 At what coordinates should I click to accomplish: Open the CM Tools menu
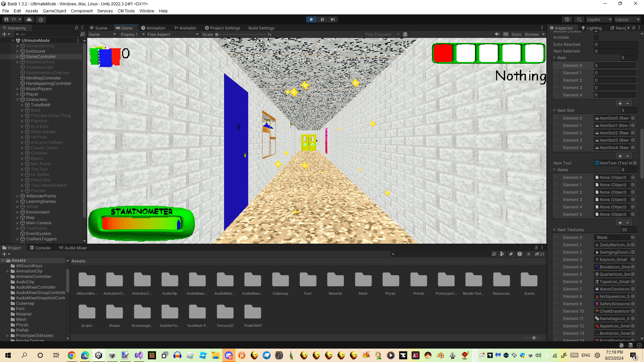126,11
